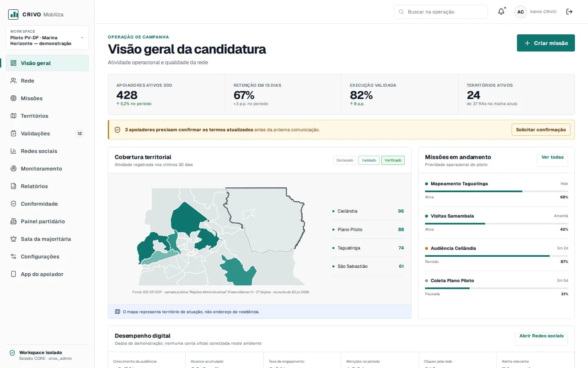The image size is (588, 368).
Task: Toggle the Verificado map filter
Action: [393, 160]
